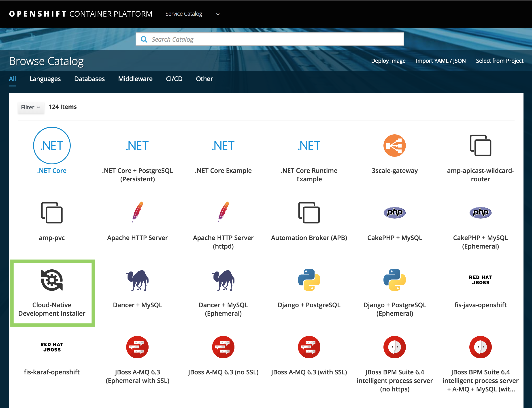Open Apache HTTP Server (httpd) feather icon

point(223,213)
